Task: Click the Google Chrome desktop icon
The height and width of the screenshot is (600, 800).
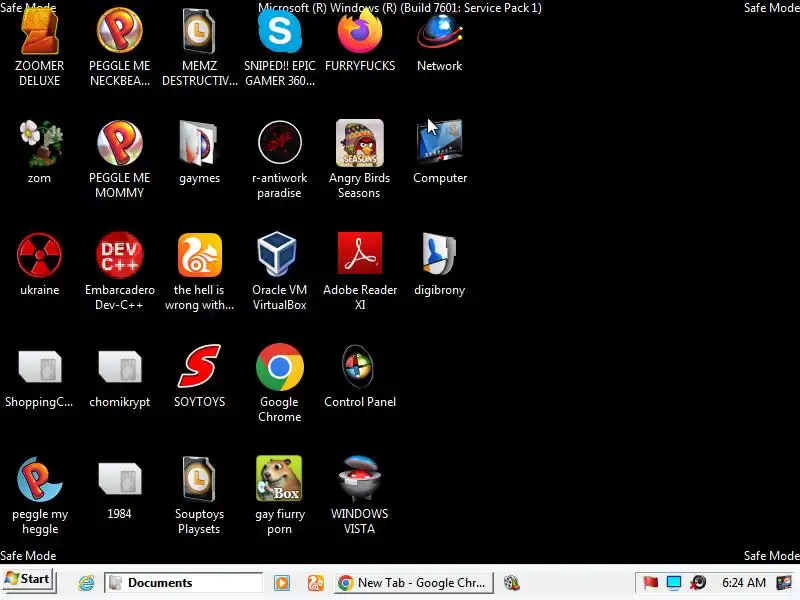Action: [x=280, y=367]
